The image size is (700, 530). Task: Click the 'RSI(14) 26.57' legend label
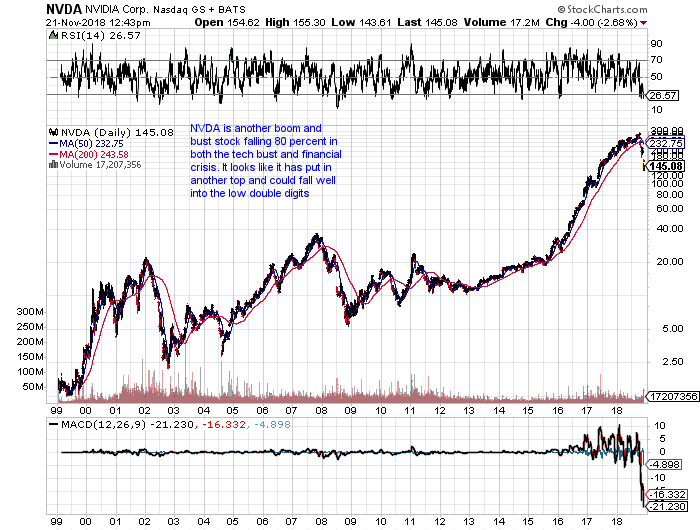100,35
